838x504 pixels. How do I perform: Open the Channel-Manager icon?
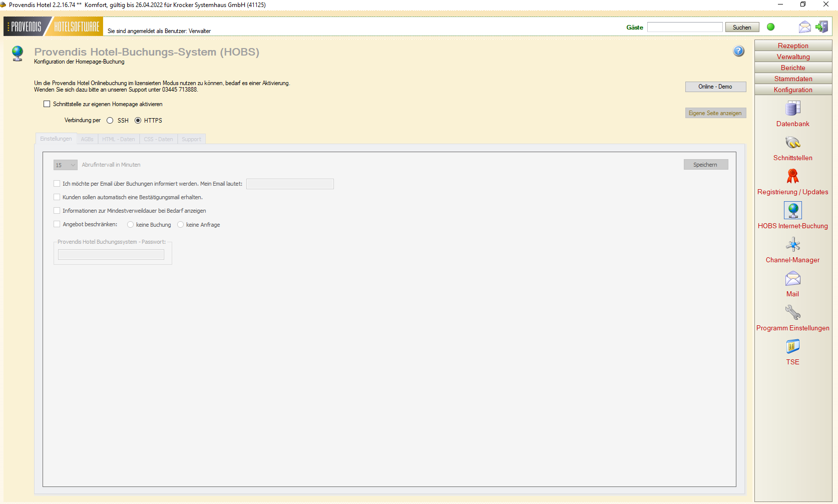(x=793, y=245)
